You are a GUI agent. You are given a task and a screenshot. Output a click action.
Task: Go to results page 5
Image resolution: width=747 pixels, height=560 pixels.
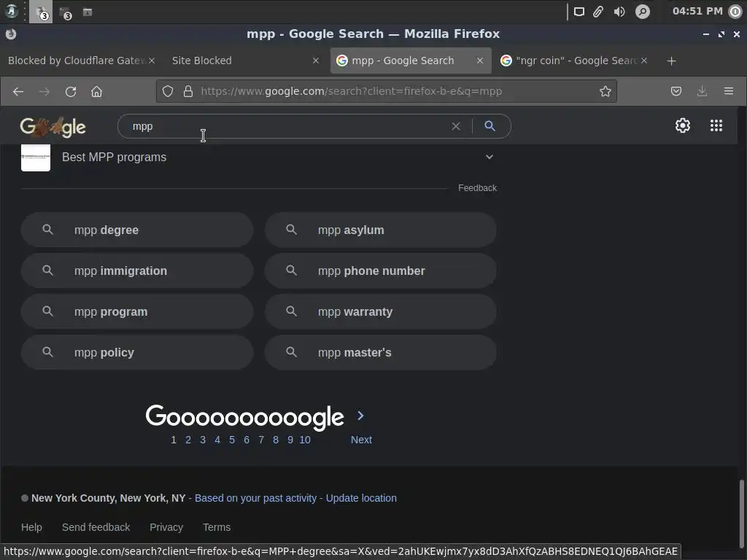click(232, 440)
